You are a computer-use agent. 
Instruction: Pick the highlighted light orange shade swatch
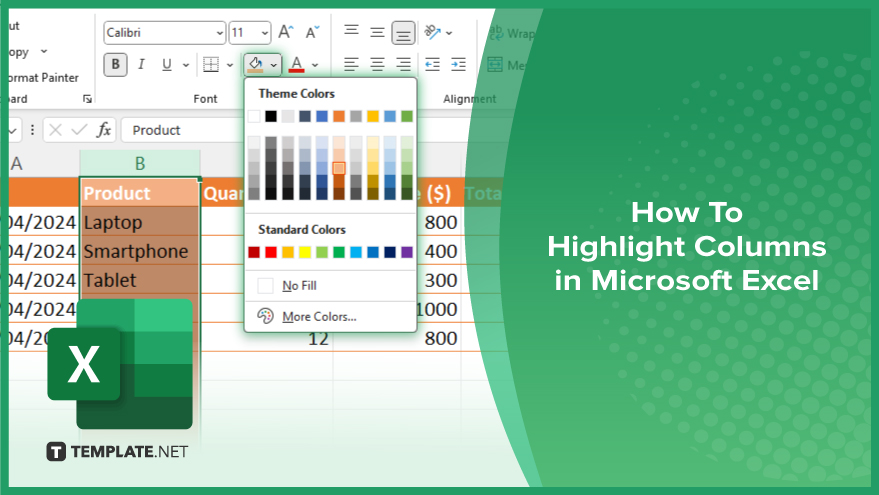point(339,168)
